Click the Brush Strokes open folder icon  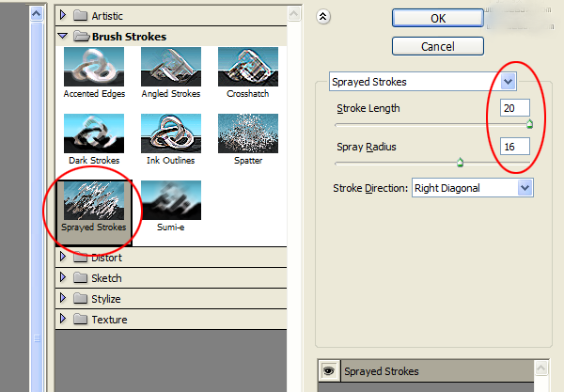[81, 36]
